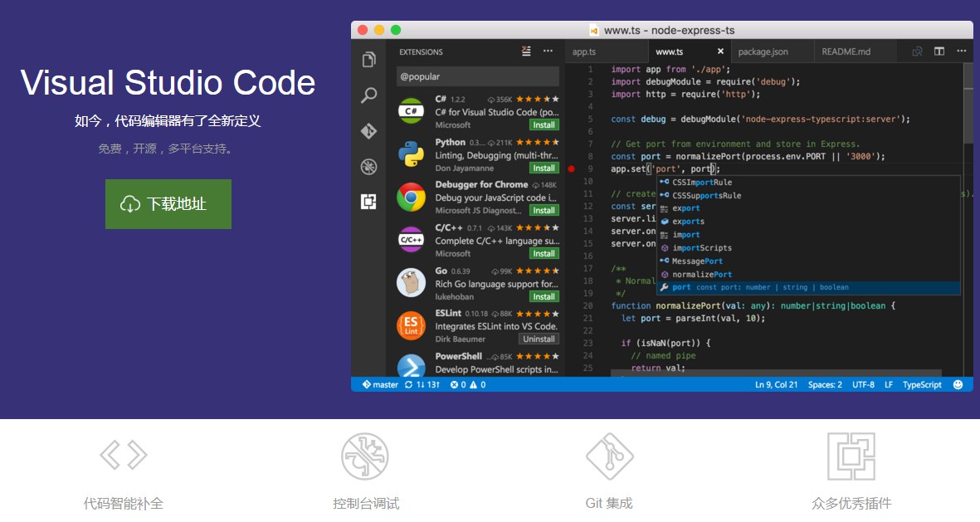
Task: Click the @popular extension search field
Action: [x=477, y=76]
